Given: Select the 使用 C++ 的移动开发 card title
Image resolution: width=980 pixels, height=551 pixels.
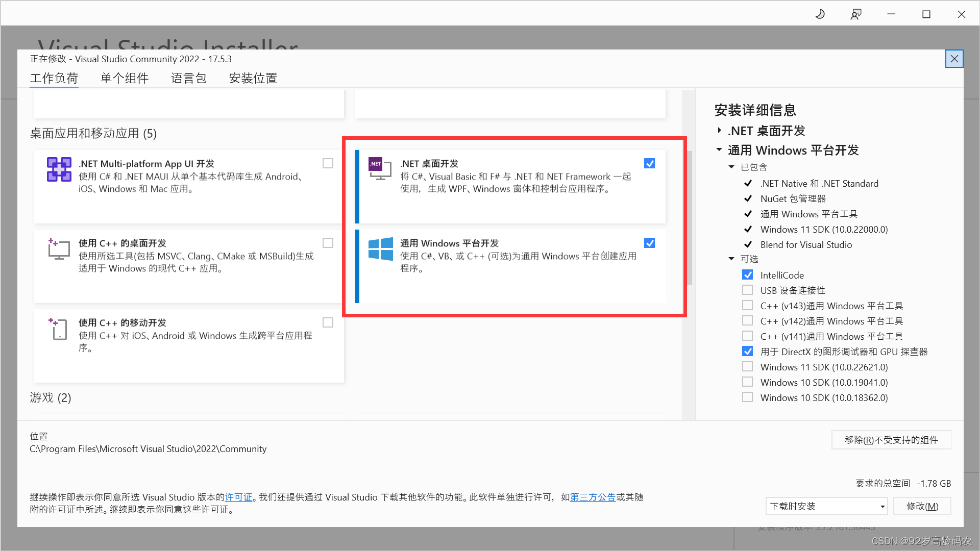Looking at the screenshot, I should 122,323.
